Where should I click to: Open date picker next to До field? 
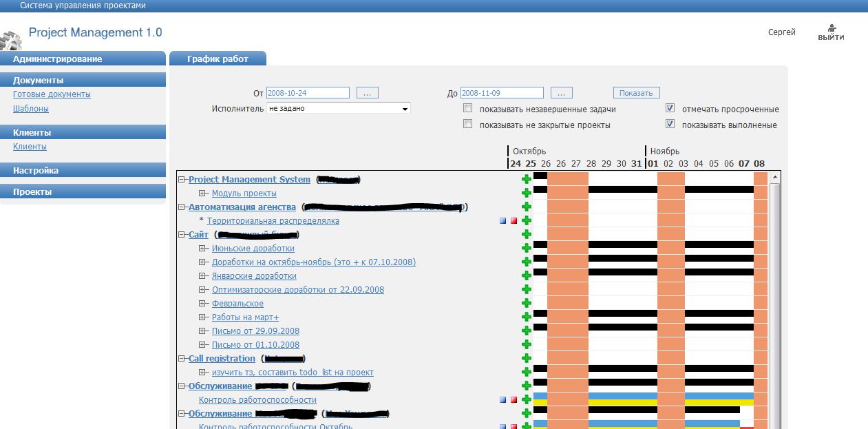562,92
